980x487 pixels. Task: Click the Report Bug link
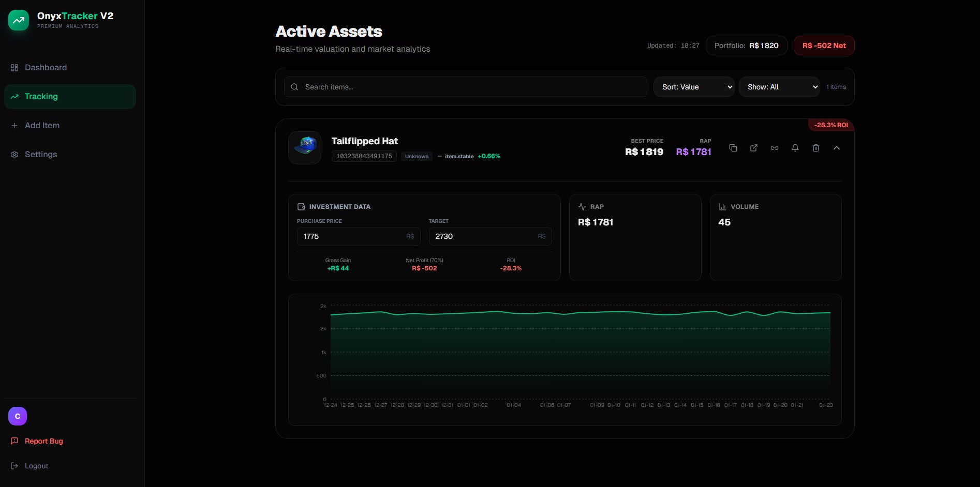coord(43,441)
